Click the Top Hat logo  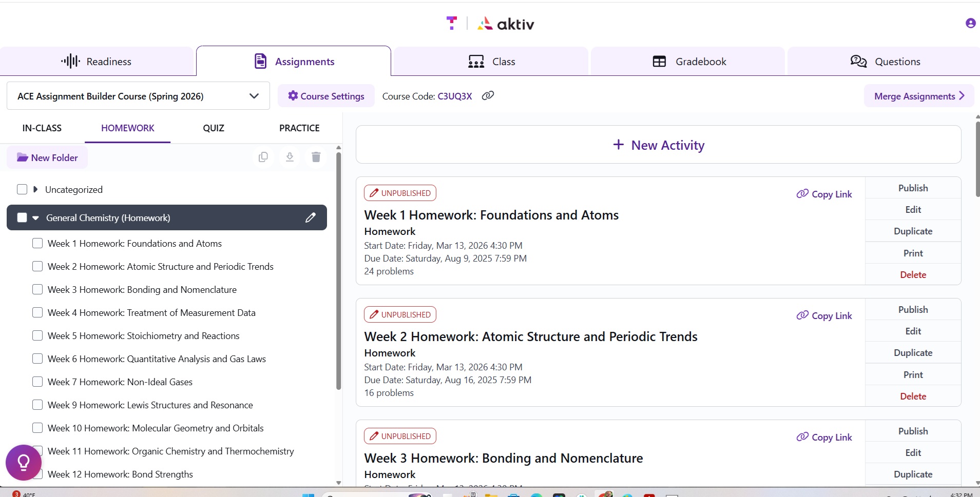click(x=452, y=23)
